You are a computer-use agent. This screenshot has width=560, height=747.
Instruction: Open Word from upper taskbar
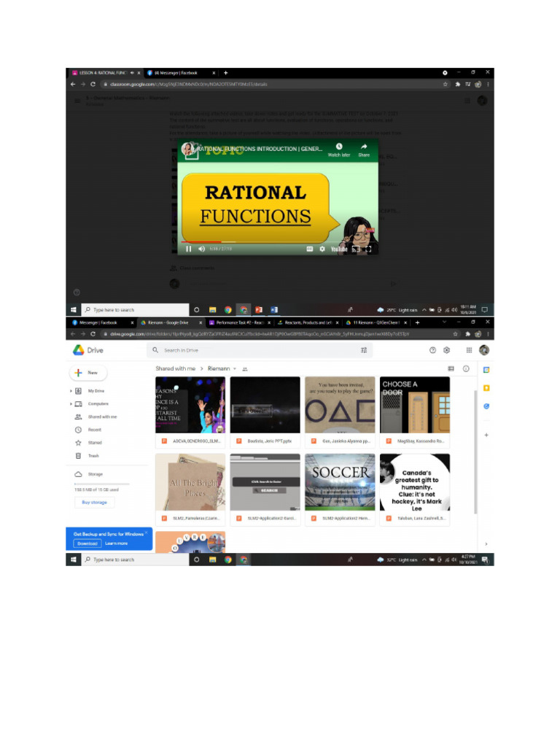274,309
